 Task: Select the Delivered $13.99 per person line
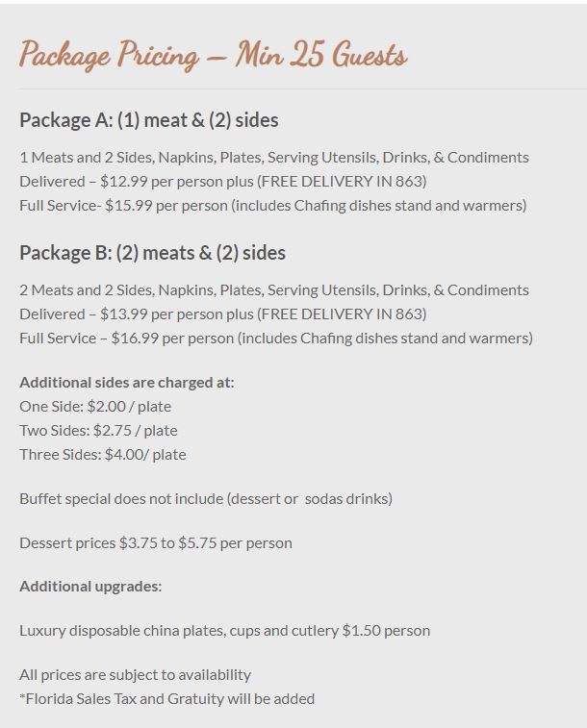(x=222, y=314)
